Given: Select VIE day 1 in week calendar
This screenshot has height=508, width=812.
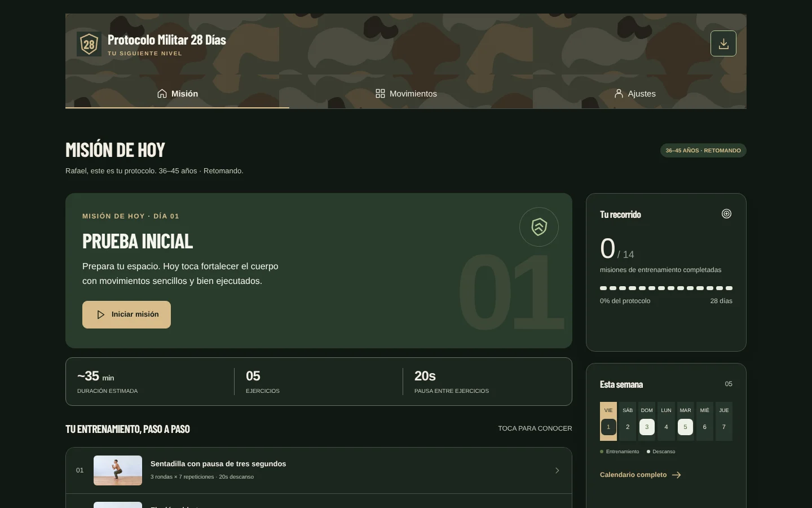Looking at the screenshot, I should [x=608, y=421].
